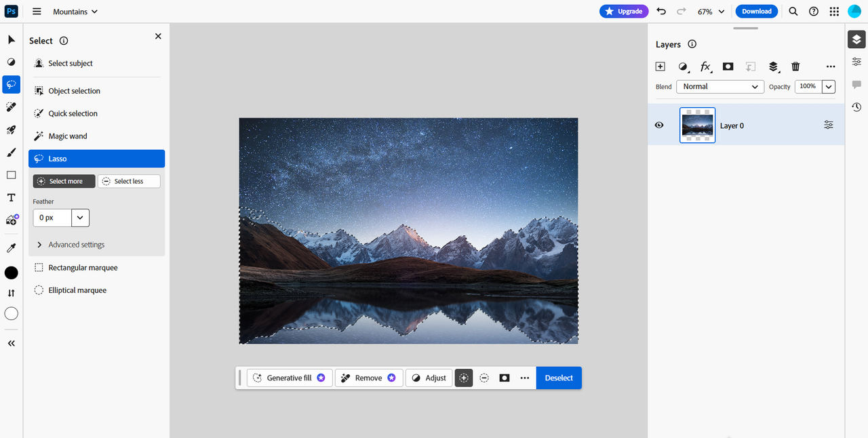868x438 pixels.
Task: Add new layer with plus icon
Action: click(660, 66)
